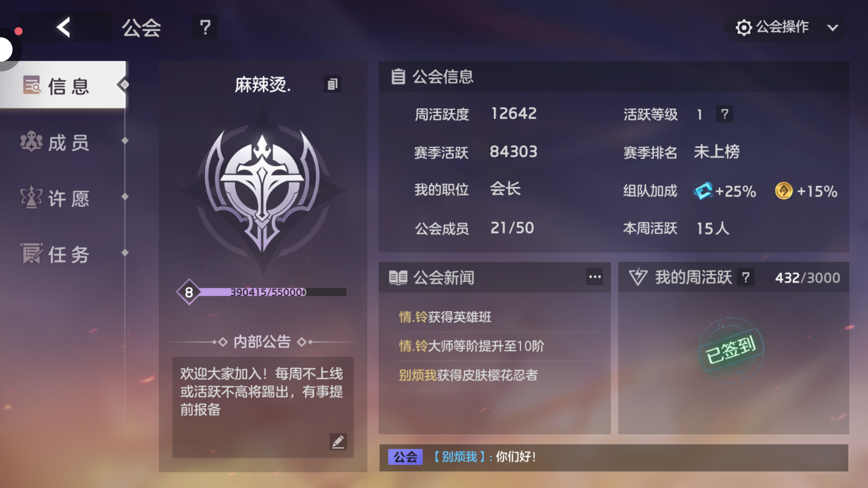The image size is (868, 488).
Task: Copy the guild name 麻辣烫
Action: [x=332, y=84]
